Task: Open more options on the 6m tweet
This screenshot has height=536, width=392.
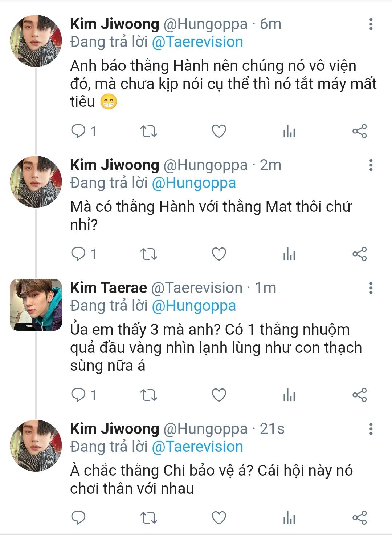Action: (371, 24)
